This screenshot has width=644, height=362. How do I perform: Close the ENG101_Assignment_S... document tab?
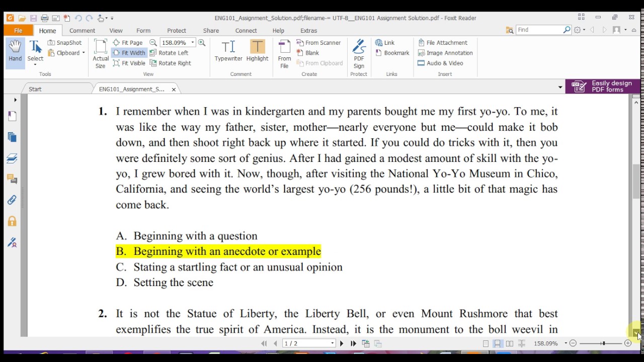pos(174,89)
